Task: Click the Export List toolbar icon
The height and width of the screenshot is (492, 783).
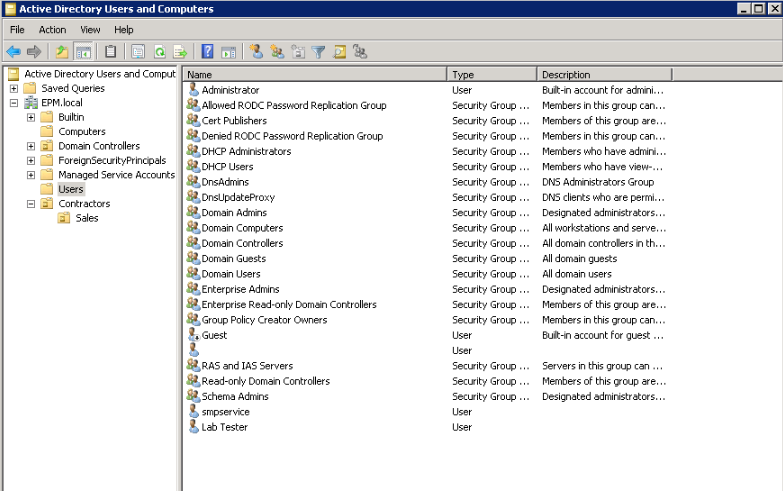Action: (180, 51)
